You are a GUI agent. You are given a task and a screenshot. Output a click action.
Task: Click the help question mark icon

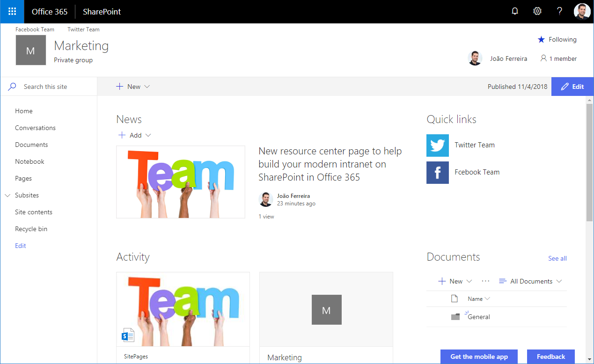(559, 12)
